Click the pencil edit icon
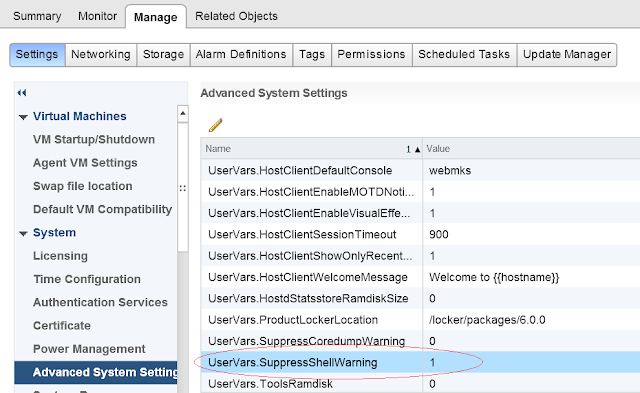This screenshot has width=640, height=393. point(216,125)
